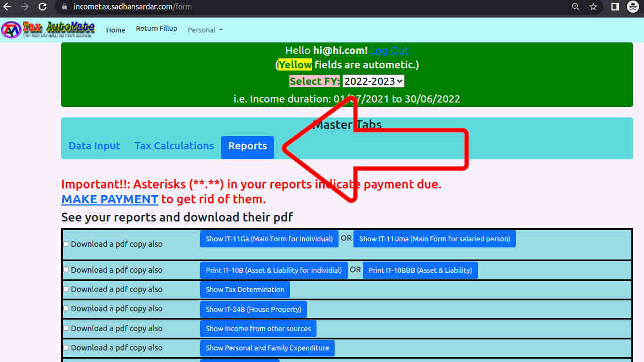This screenshot has height=362, width=644.
Task: Click the Tax AutoMate logo
Action: (x=49, y=29)
